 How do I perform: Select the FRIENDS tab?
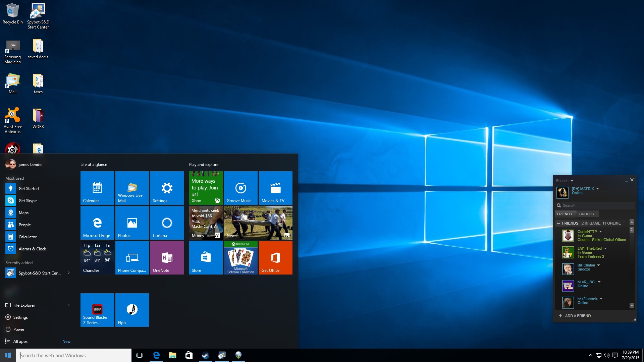(x=564, y=214)
